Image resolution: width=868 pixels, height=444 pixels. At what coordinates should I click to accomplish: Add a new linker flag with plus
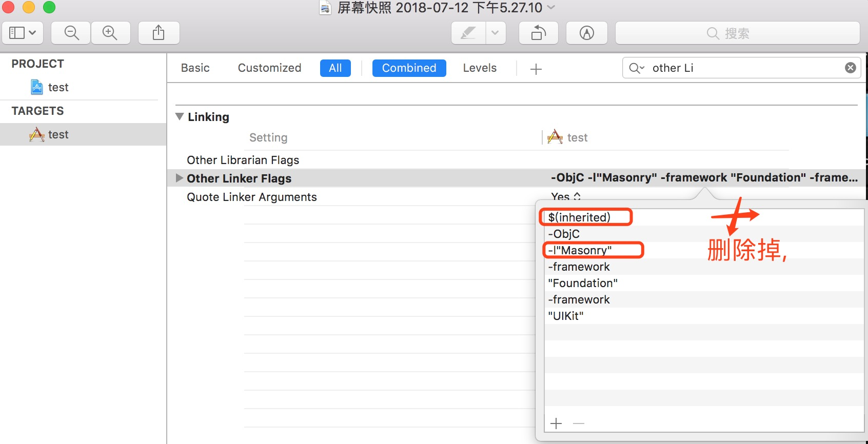(556, 423)
